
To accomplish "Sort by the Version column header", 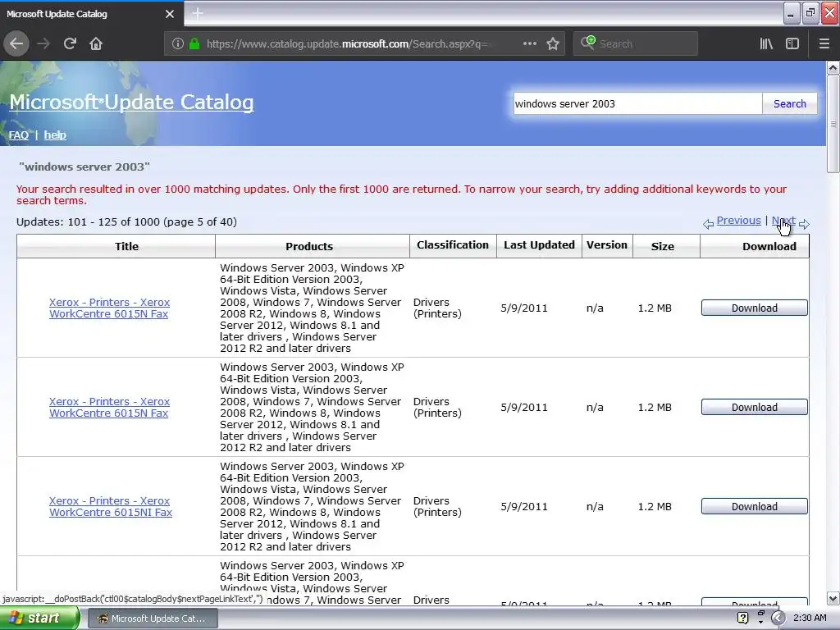I will coord(606,244).
